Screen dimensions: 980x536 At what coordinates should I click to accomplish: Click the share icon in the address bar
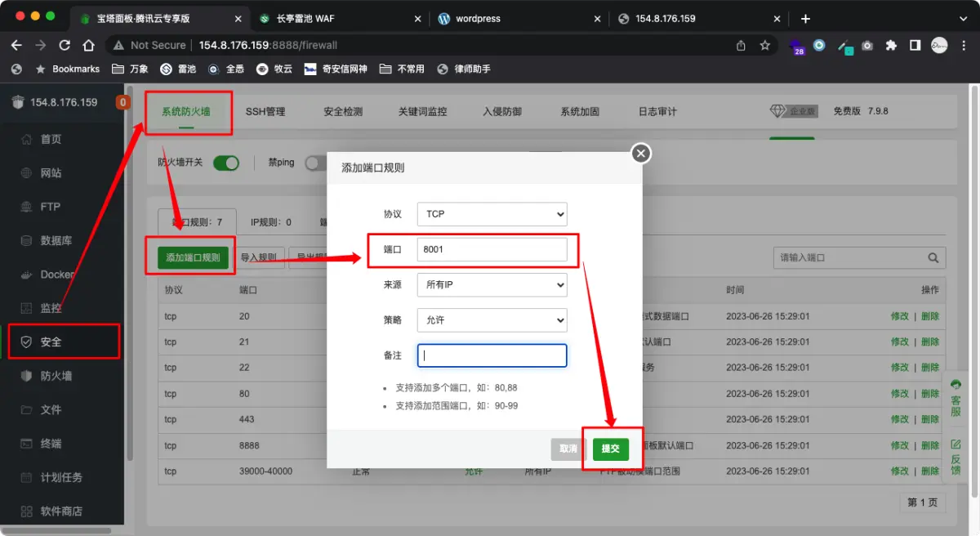pyautogui.click(x=742, y=46)
